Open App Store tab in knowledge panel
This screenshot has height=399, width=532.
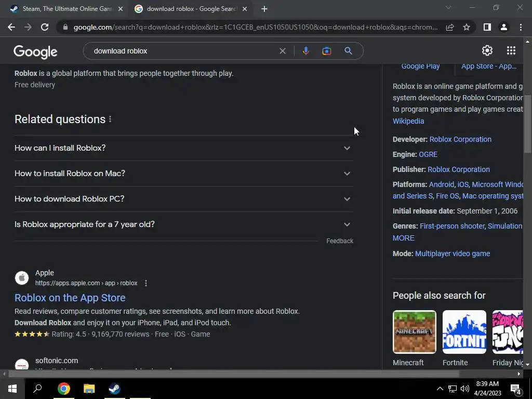pos(488,66)
